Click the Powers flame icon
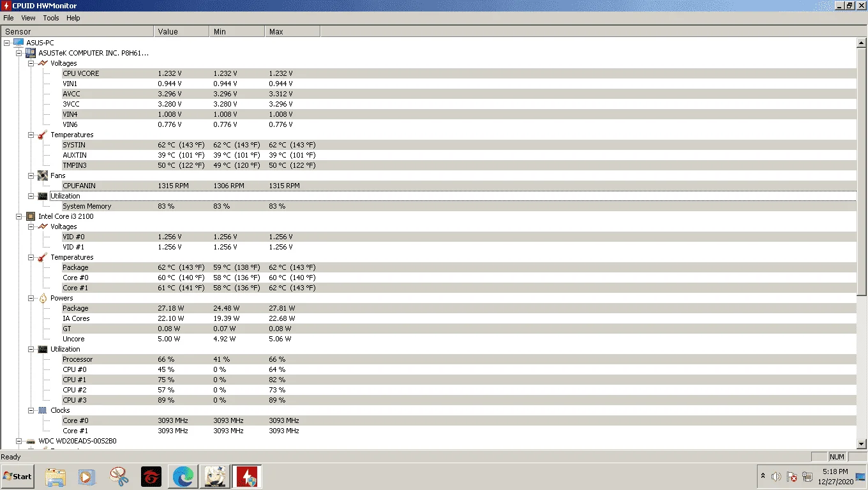The height and width of the screenshot is (490, 868). coord(43,298)
